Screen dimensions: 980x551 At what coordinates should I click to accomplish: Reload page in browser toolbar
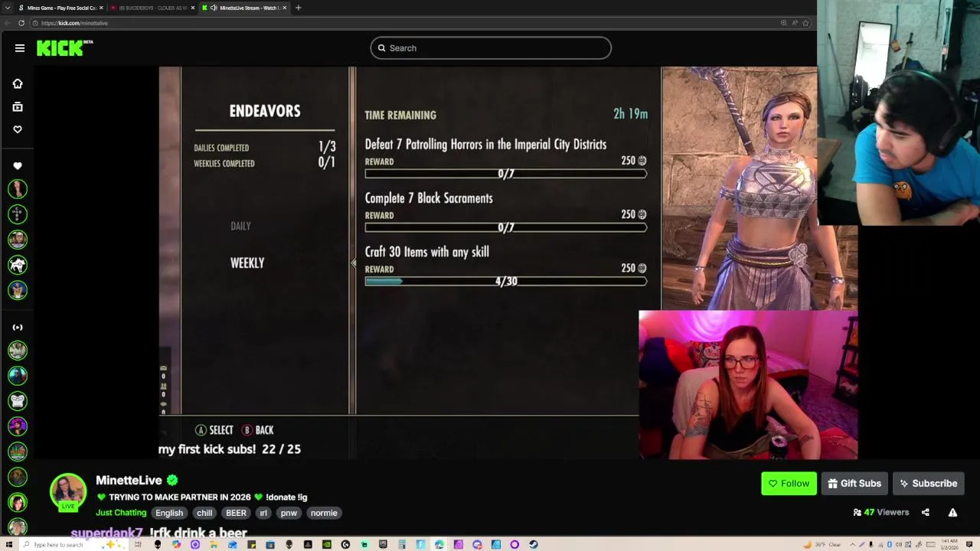(x=21, y=23)
